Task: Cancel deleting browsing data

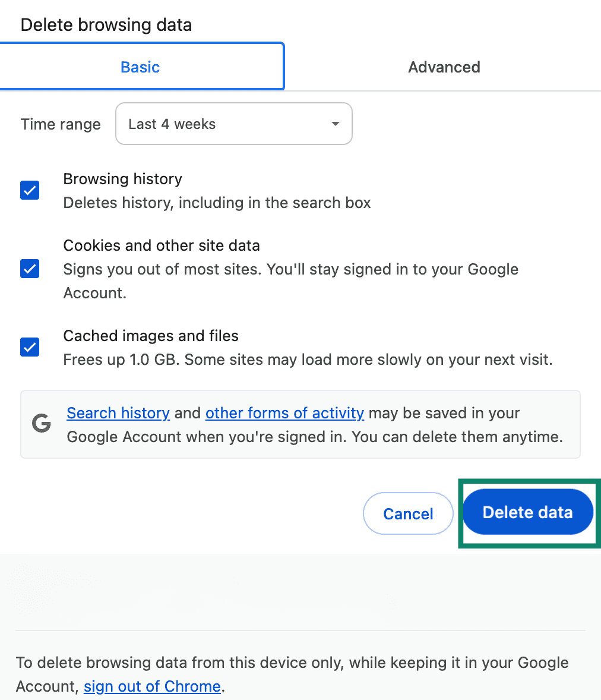Action: [x=408, y=513]
